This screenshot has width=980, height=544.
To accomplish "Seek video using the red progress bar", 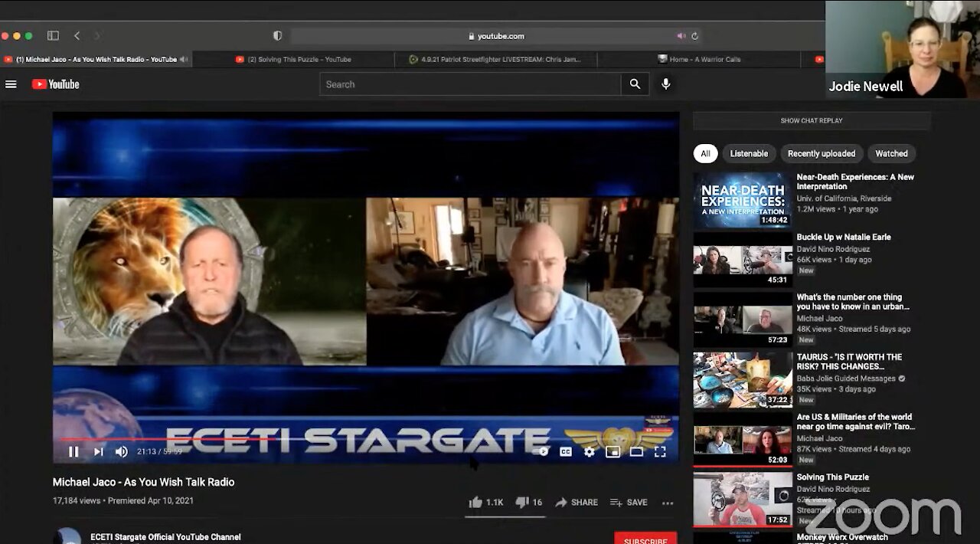I will coord(366,440).
